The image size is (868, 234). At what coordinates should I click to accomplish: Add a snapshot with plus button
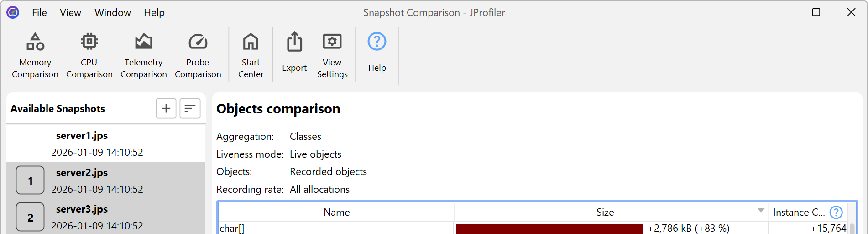tap(166, 108)
